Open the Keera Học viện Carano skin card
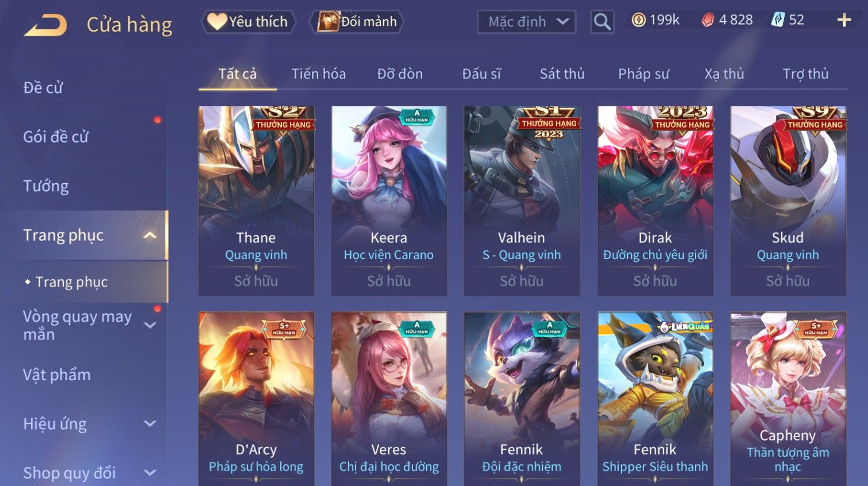868x486 pixels. 389,201
